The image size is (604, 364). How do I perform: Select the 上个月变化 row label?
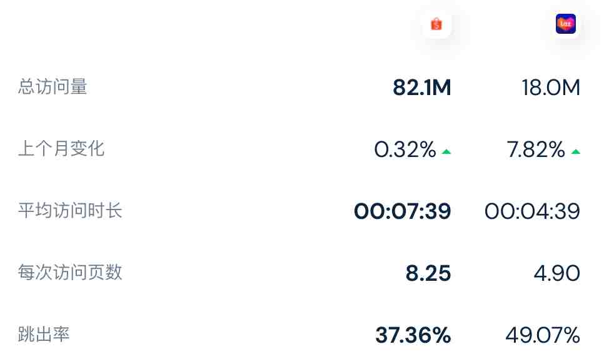[61, 149]
